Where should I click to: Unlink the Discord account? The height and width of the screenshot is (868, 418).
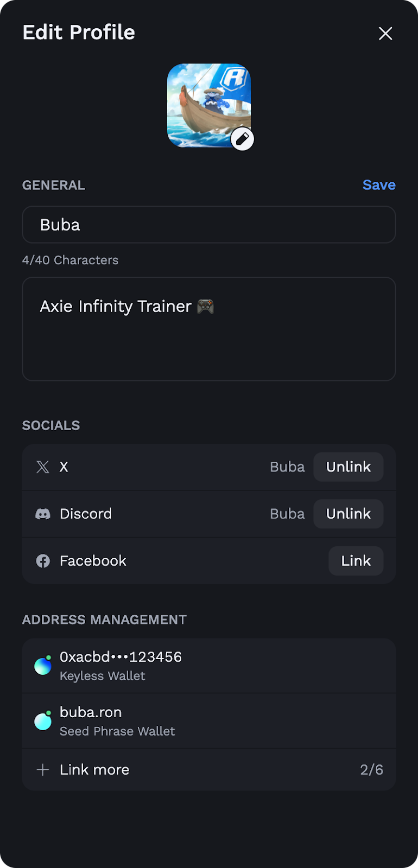(x=349, y=514)
